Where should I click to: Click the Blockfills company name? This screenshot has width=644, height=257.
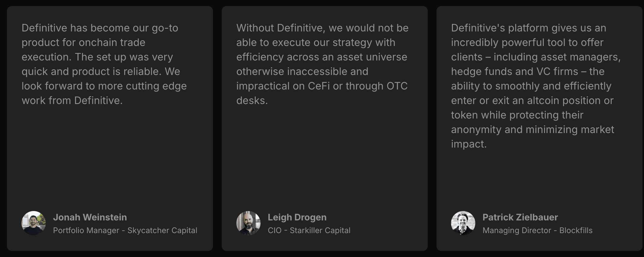(576, 230)
